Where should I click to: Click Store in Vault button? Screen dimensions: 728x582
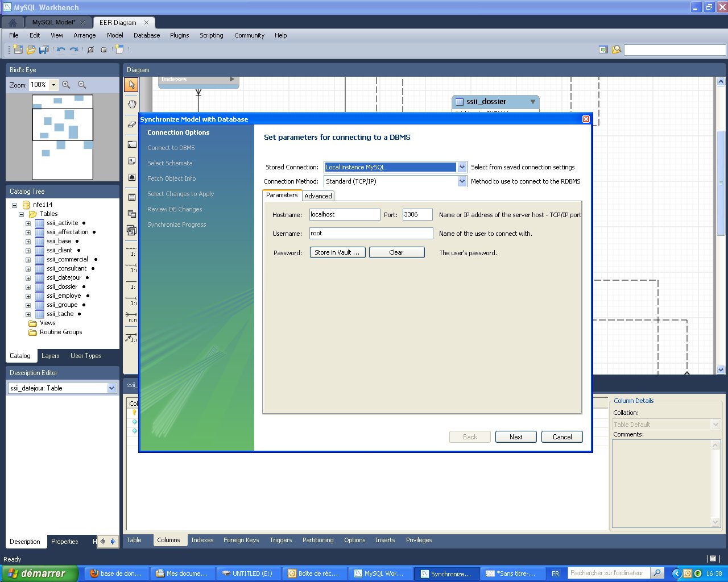337,252
